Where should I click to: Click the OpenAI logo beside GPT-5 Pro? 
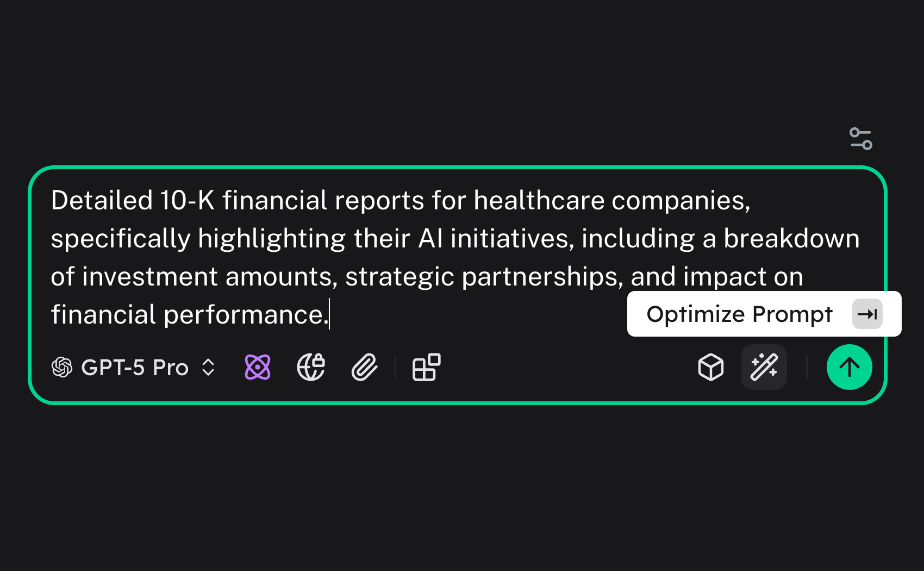(62, 367)
